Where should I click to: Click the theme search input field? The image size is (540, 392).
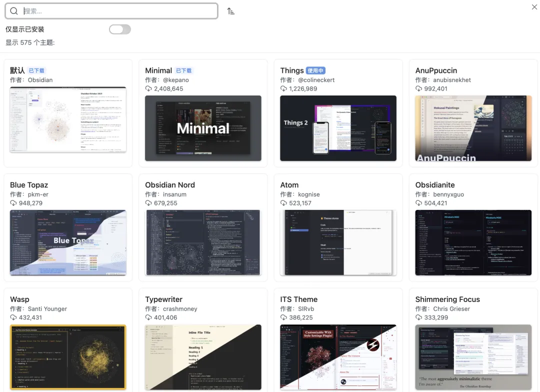(x=111, y=11)
